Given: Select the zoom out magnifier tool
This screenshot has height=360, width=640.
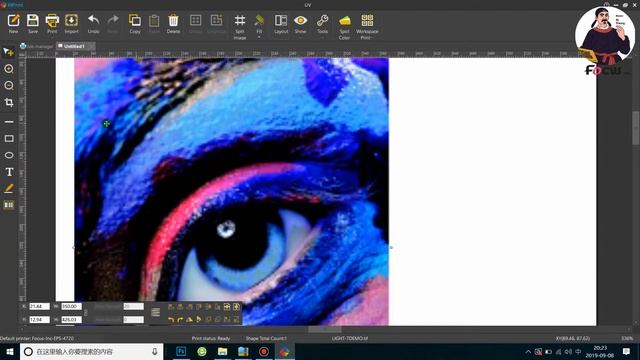Looking at the screenshot, I should [9, 85].
